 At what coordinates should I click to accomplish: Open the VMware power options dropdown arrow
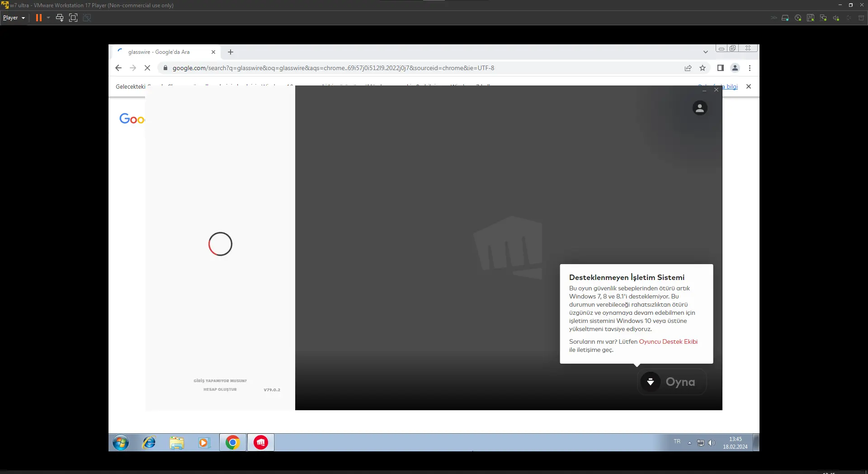(48, 18)
